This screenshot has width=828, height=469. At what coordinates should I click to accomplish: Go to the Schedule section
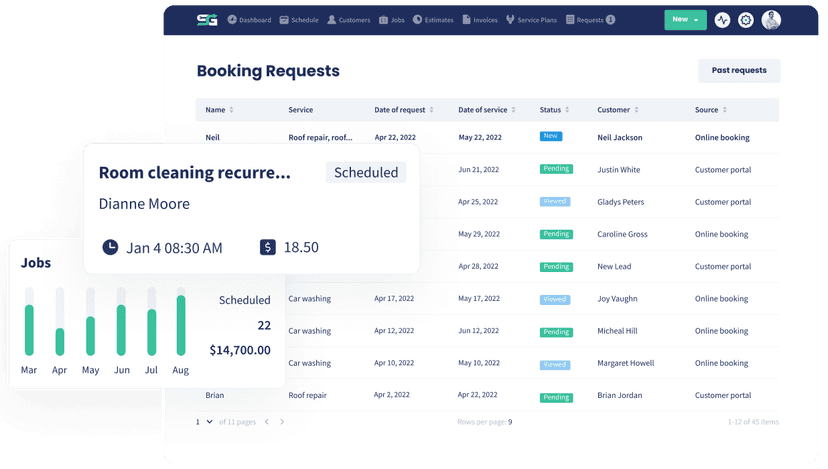coord(299,20)
